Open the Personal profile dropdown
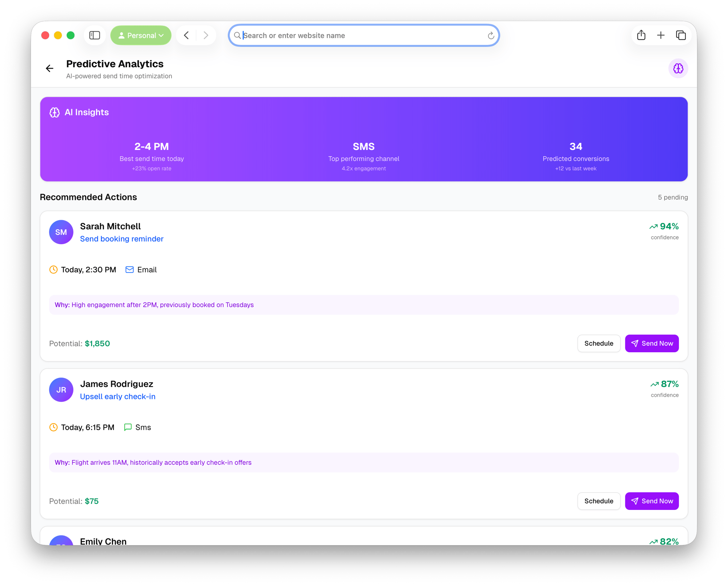 pos(141,35)
